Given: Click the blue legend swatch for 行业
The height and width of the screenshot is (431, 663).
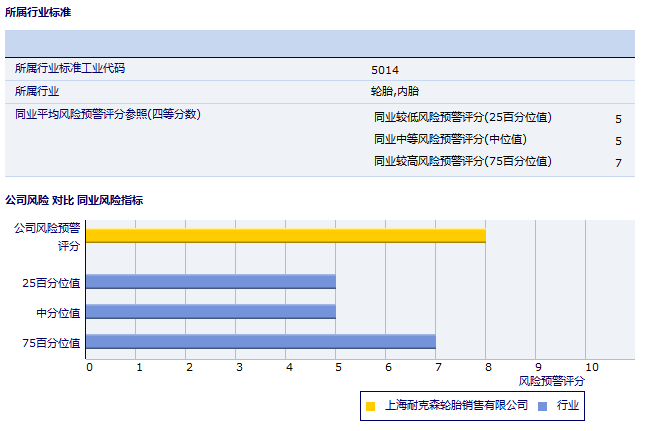Looking at the screenshot, I should tap(542, 406).
